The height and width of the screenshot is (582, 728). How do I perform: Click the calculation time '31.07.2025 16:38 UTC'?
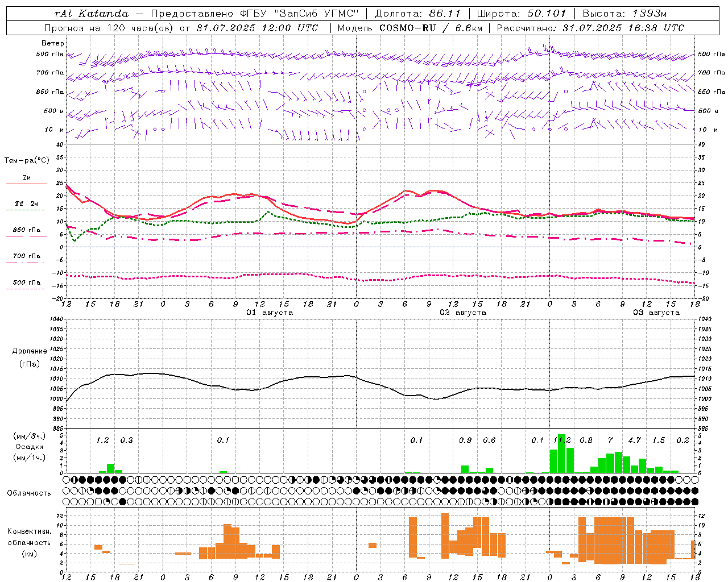coord(623,28)
